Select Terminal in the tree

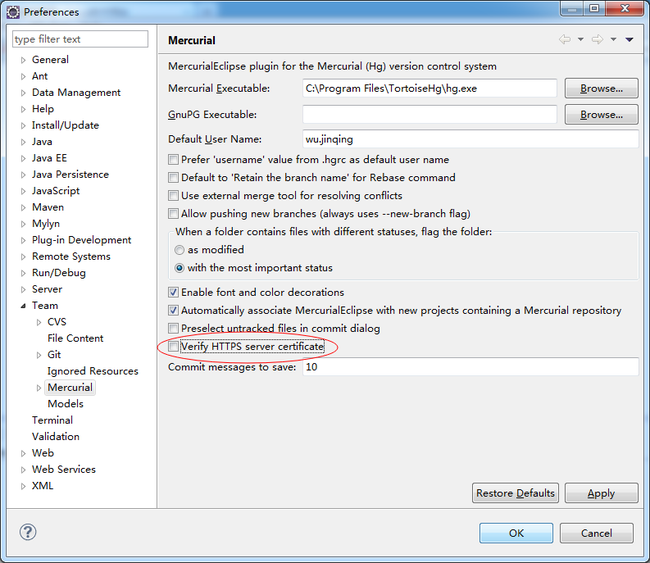(x=52, y=420)
